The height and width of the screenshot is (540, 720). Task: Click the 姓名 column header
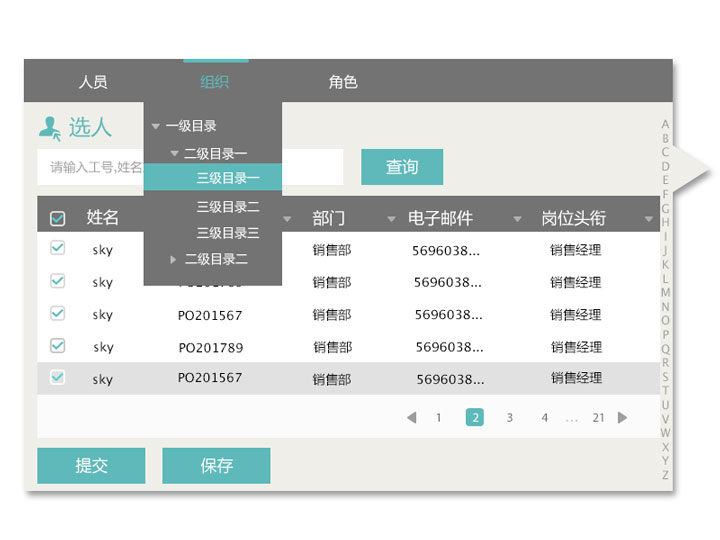[x=102, y=217]
